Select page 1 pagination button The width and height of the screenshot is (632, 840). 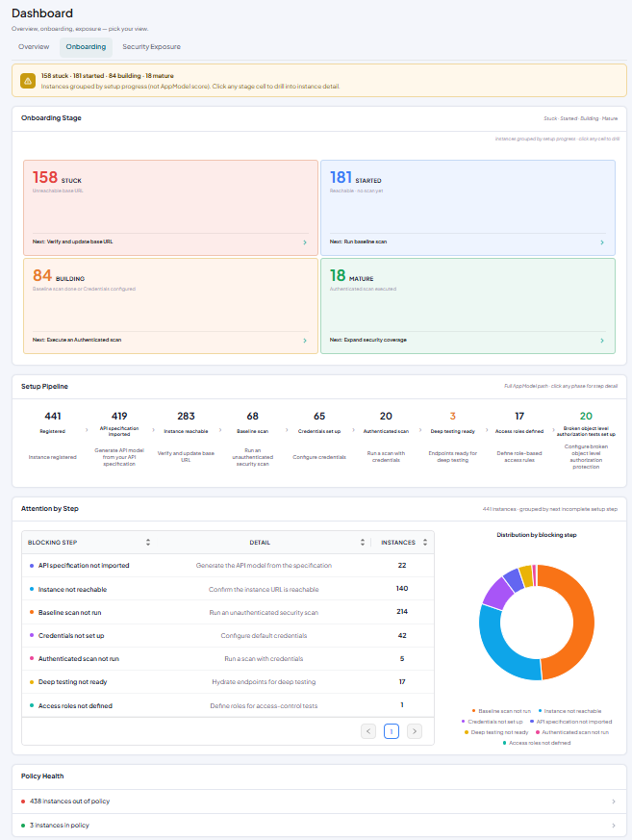tap(392, 731)
